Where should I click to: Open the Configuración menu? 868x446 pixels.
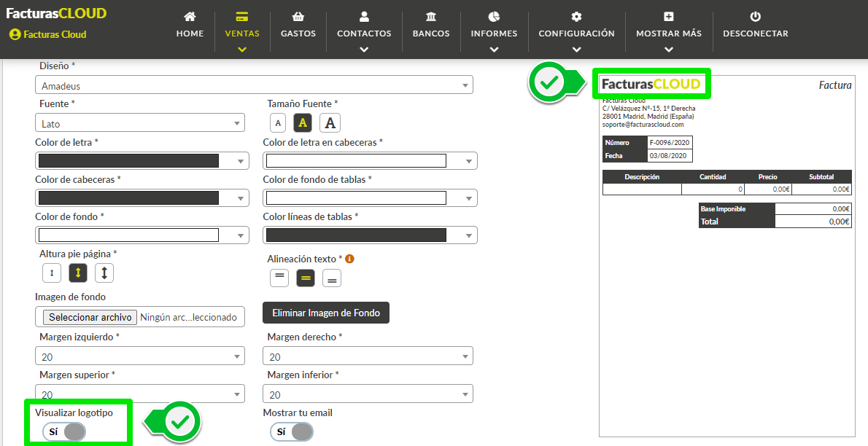576,33
